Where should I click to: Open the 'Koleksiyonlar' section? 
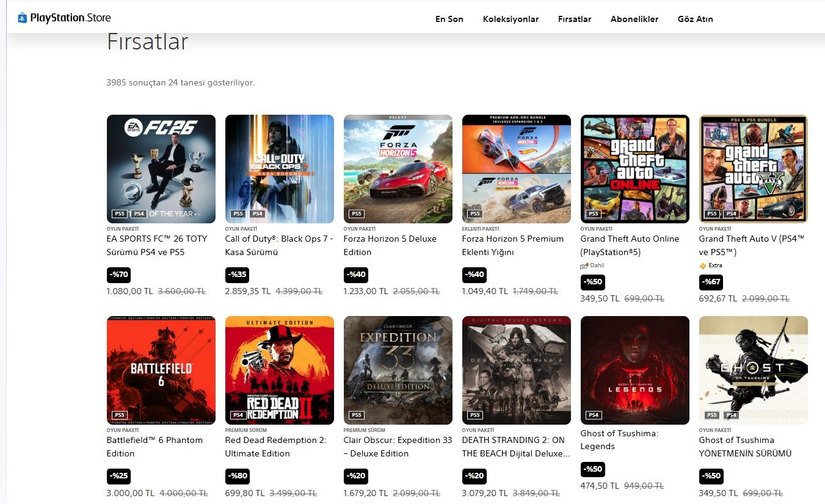[511, 19]
